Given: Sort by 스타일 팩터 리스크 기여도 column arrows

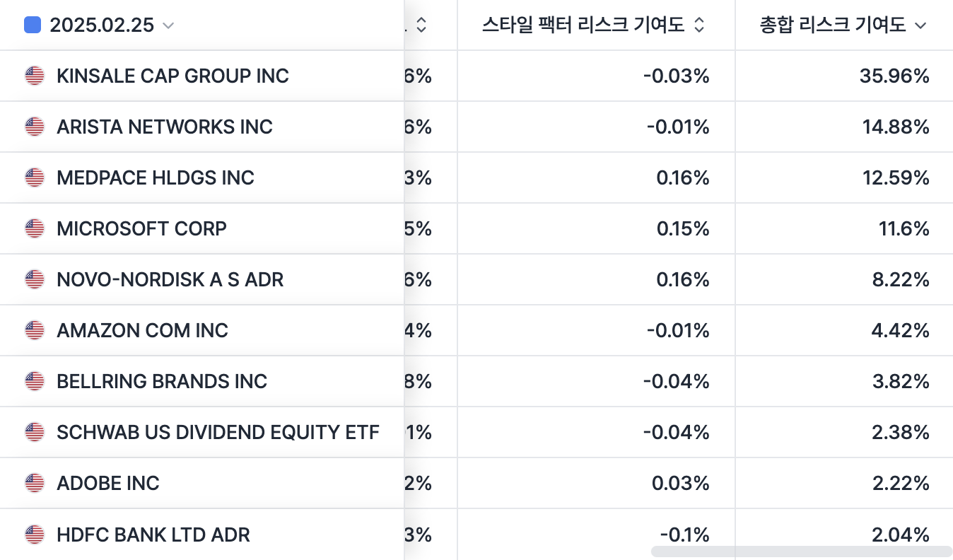Looking at the screenshot, I should coord(698,25).
